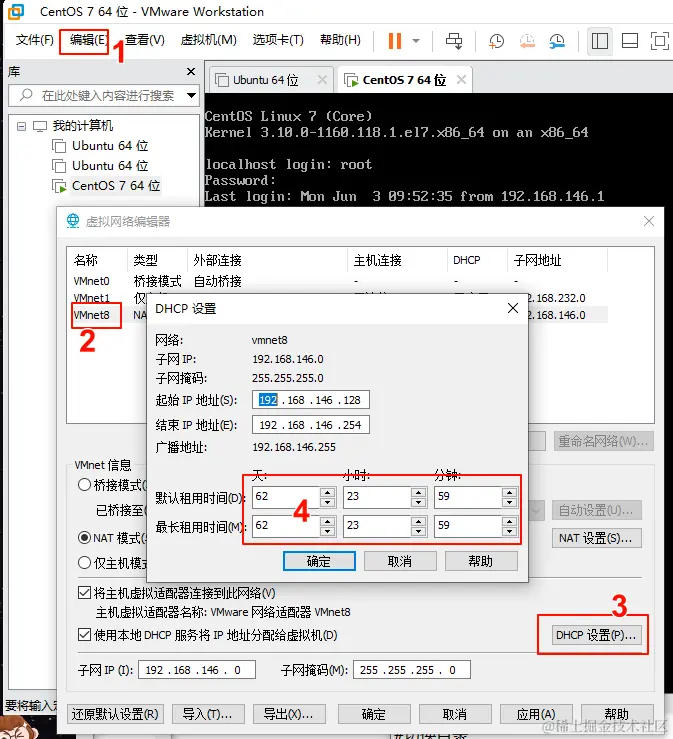Enter full screen mode icon

pos(660,41)
